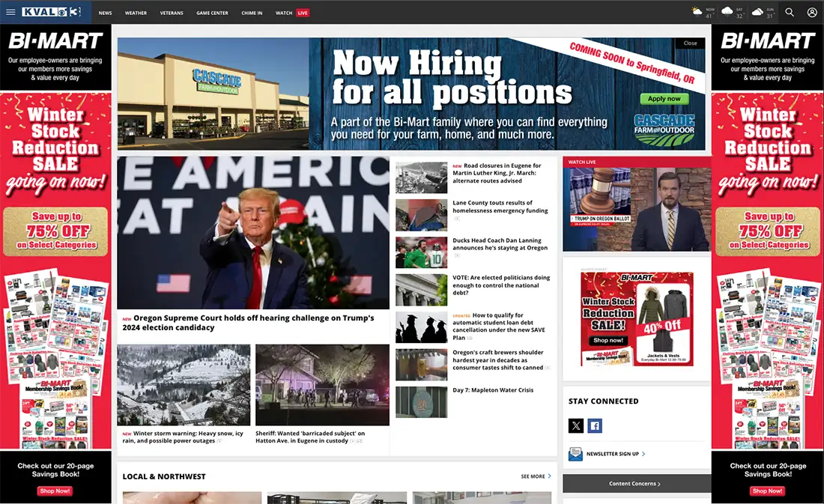Open Oregon Supreme Court Trump candidacy headline

(x=249, y=323)
